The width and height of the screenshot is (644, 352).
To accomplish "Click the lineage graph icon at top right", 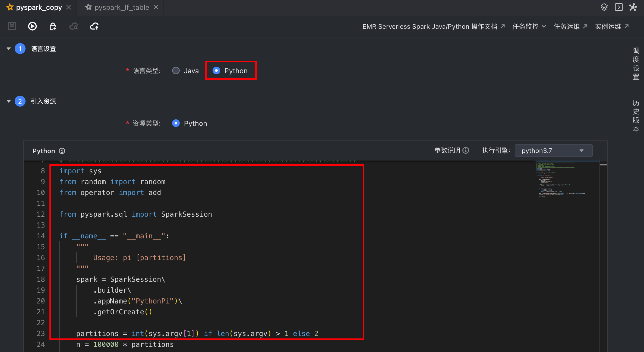I will (x=633, y=7).
